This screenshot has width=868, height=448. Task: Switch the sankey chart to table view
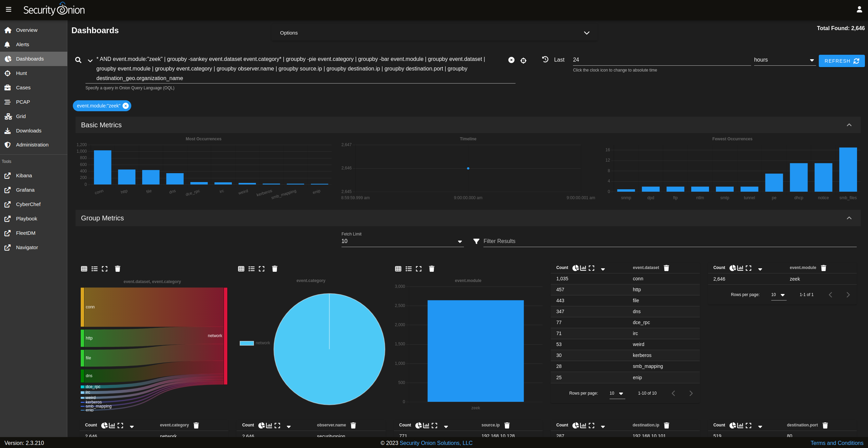click(x=84, y=269)
